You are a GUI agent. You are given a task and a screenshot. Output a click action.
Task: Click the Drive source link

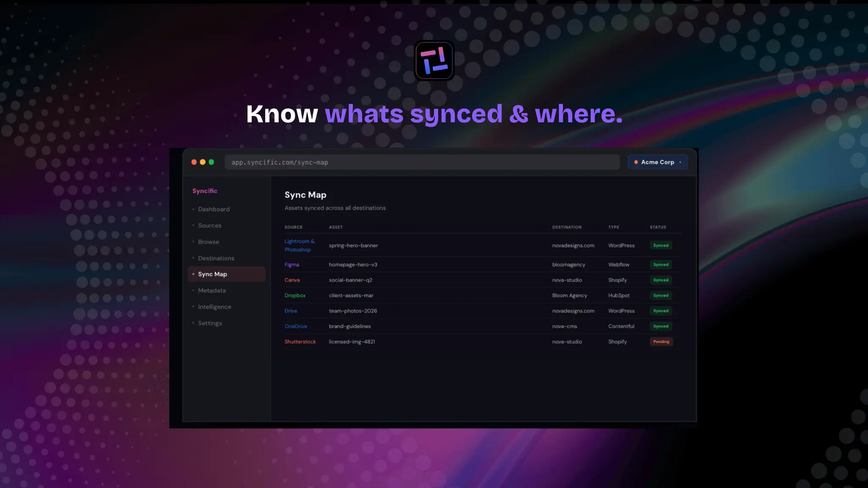coord(291,311)
